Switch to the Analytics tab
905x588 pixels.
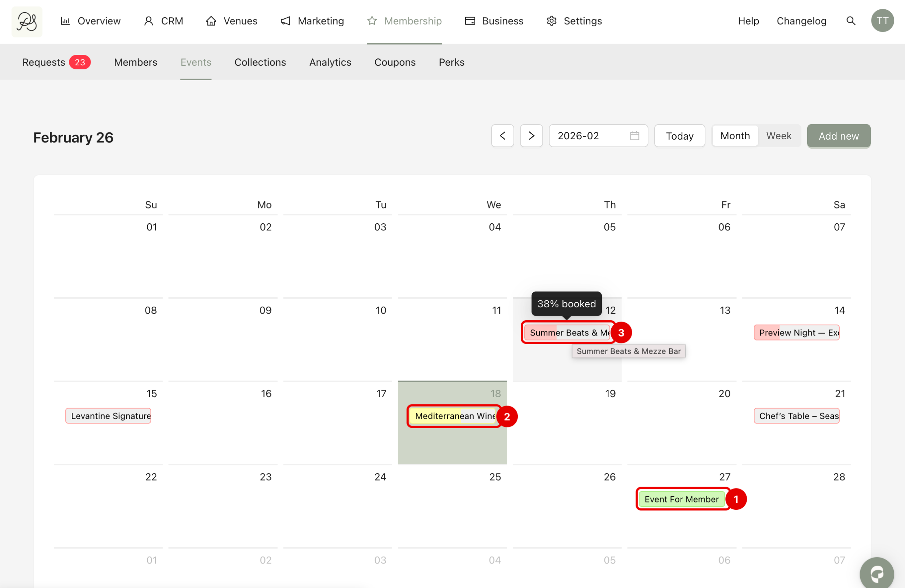pyautogui.click(x=330, y=62)
